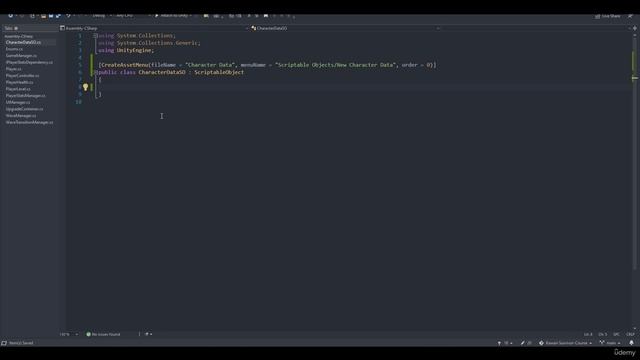
Task: Open the Any CPU platform dropdown
Action: pos(133,16)
